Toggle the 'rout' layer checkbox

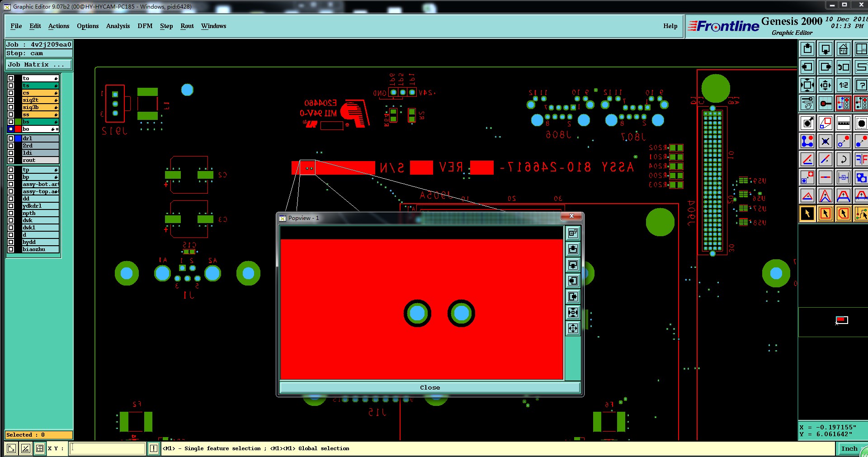(11, 160)
